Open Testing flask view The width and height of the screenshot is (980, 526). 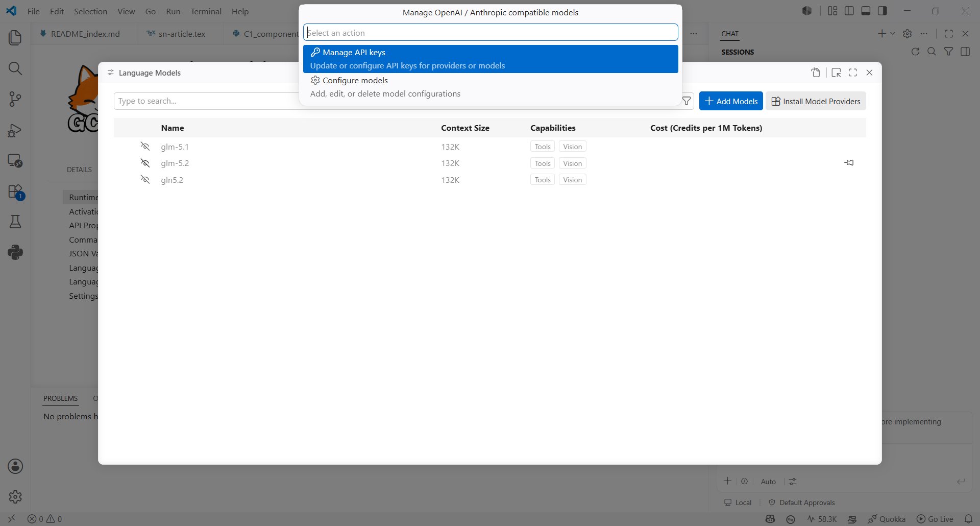[15, 222]
